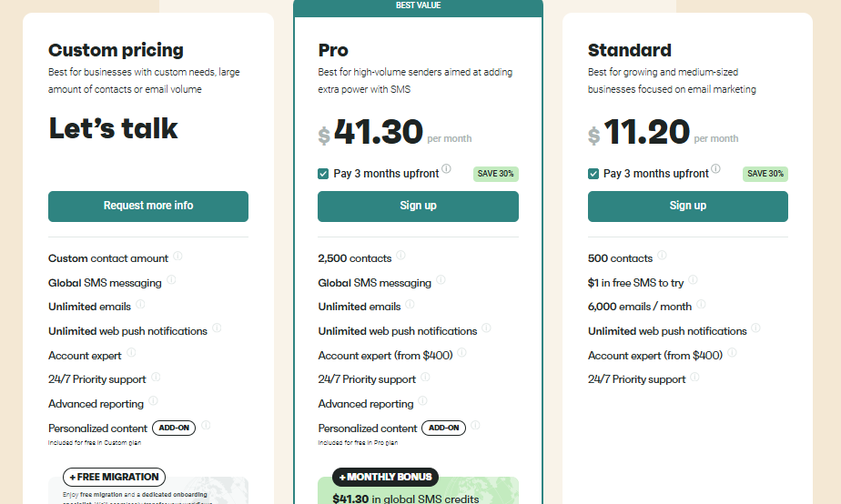Viewport: 841px width, 504px height.
Task: Click info icon beside Custom contact amount
Action: 177,257
